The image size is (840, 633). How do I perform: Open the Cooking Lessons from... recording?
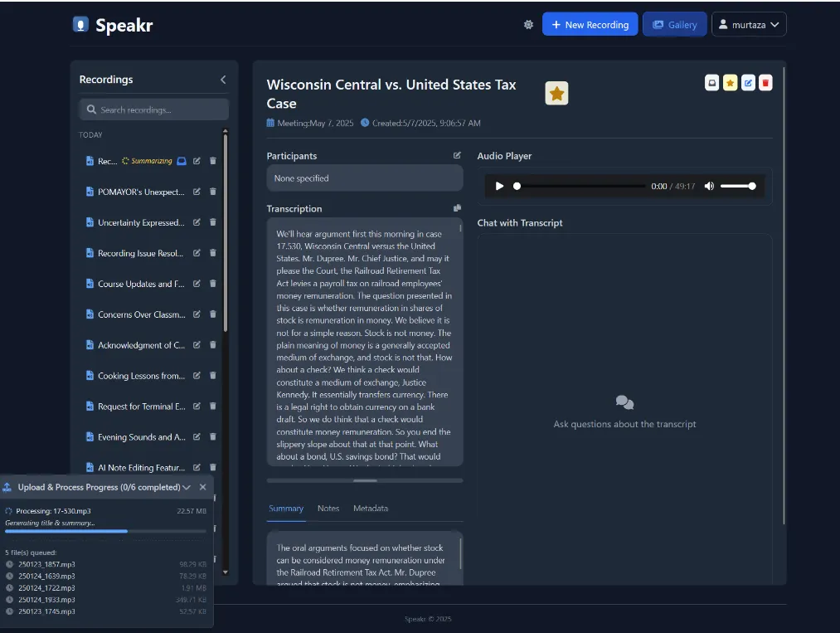coord(141,375)
